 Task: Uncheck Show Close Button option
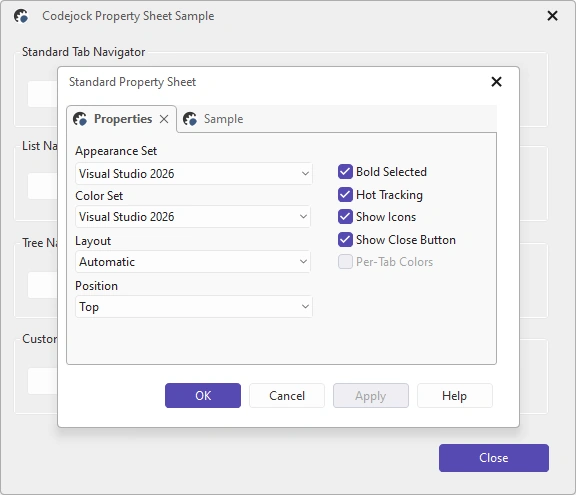345,240
